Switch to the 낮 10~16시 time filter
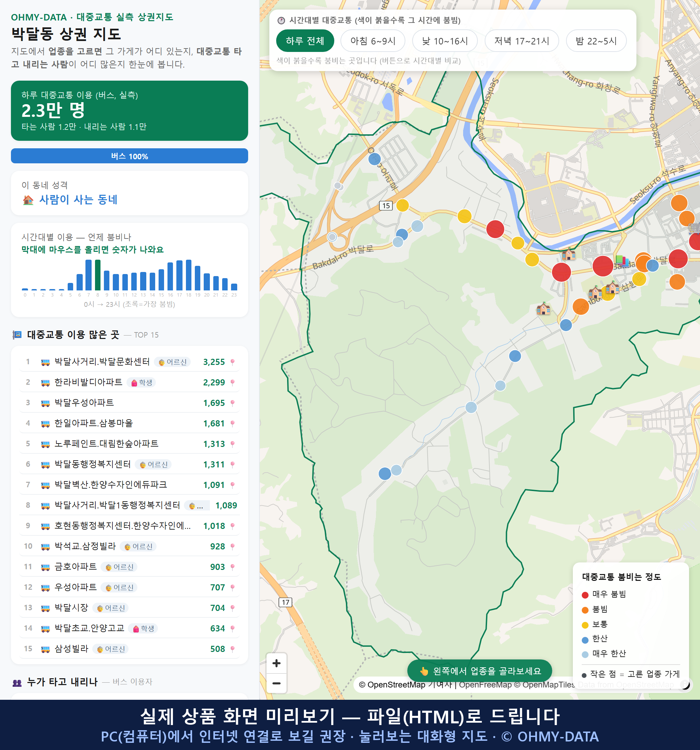Screen dimensions: 700x750 [445, 41]
